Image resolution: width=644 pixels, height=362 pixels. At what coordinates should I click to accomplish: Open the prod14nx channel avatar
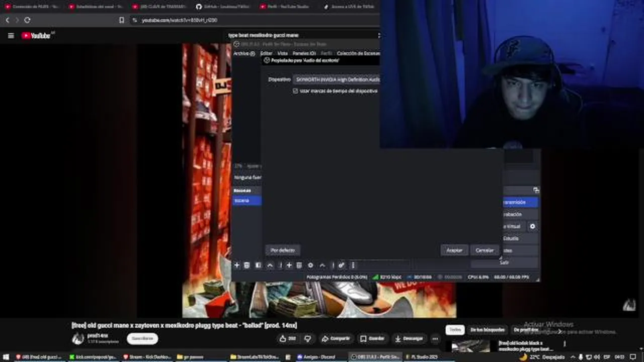coord(78,338)
